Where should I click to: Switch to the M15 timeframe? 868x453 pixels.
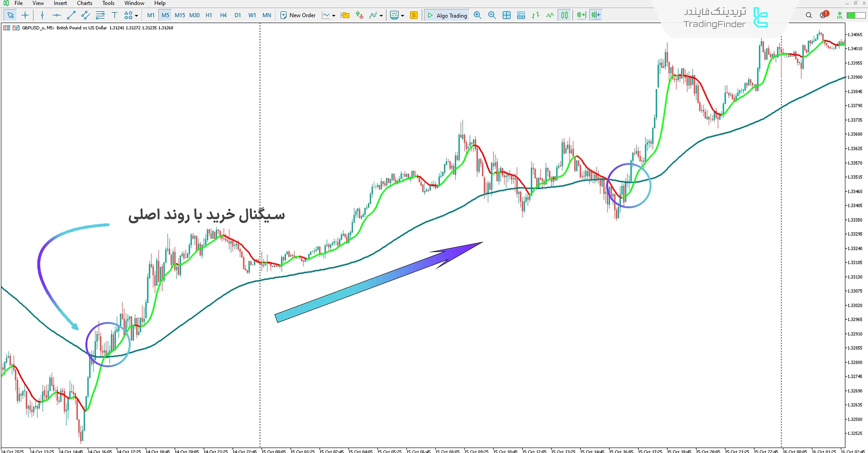(180, 15)
